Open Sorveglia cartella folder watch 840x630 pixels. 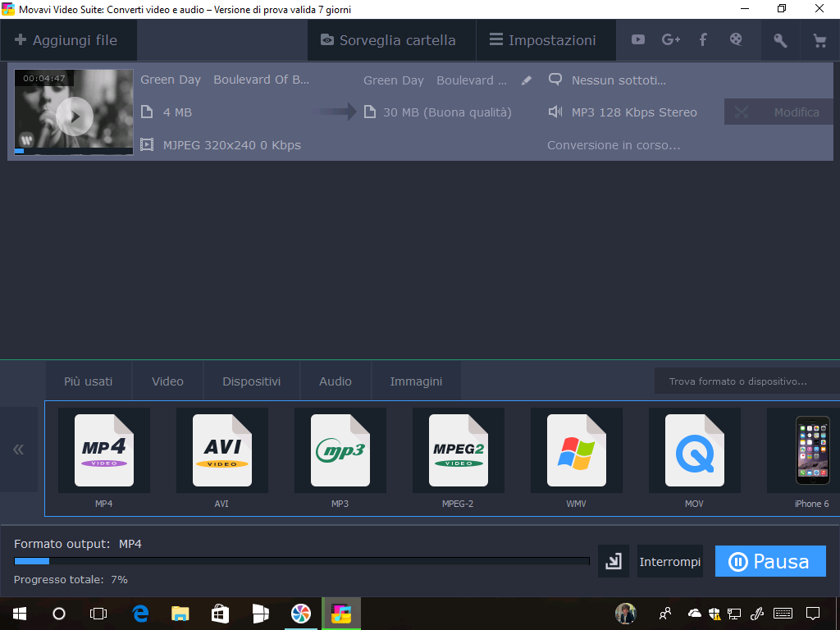(x=391, y=40)
